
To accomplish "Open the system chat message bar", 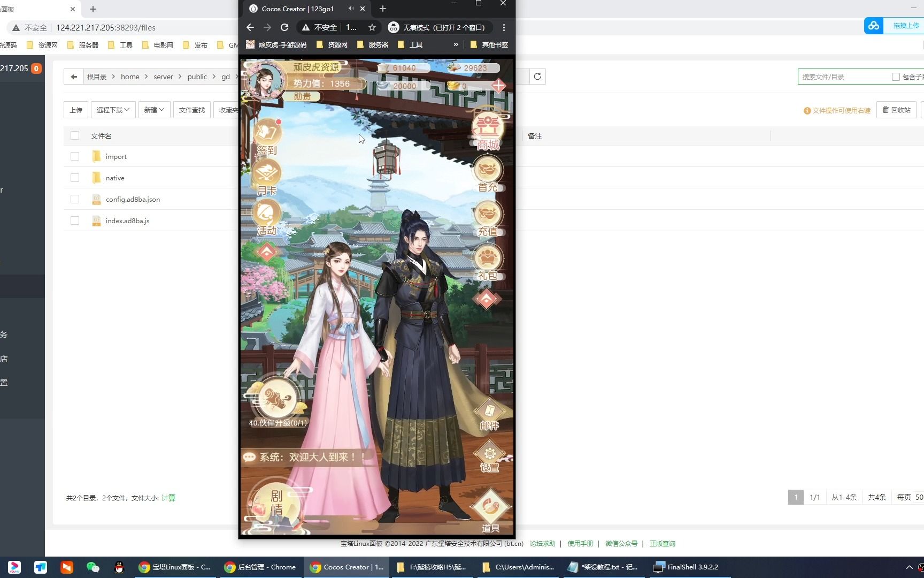I will click(x=306, y=457).
